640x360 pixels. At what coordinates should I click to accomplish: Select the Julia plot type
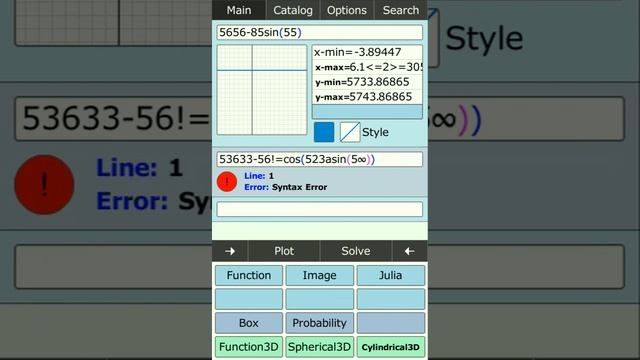point(391,276)
